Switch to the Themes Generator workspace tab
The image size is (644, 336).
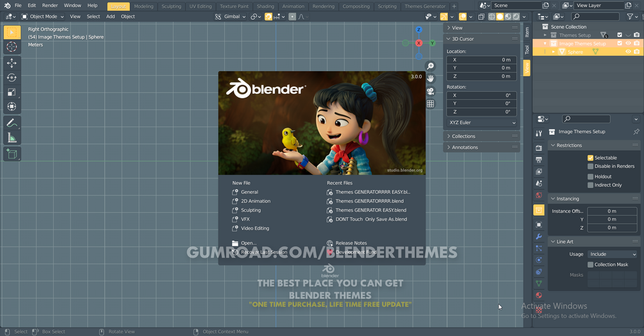click(x=425, y=6)
